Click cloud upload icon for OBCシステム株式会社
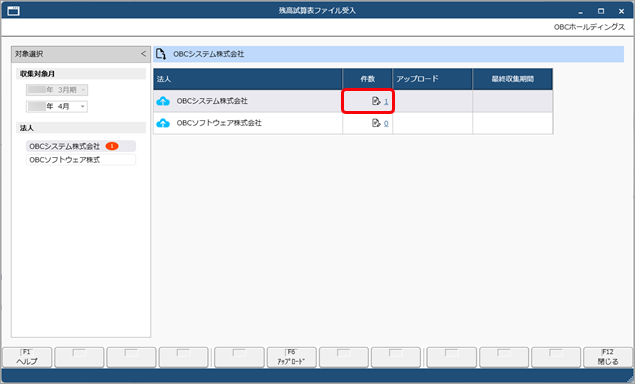The image size is (635, 384). pyautogui.click(x=163, y=101)
